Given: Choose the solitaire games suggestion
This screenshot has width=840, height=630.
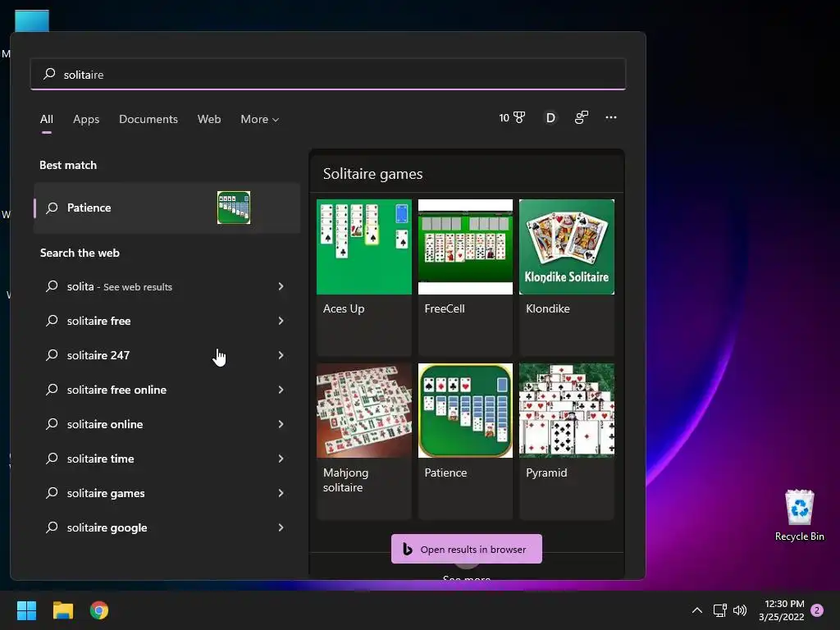Looking at the screenshot, I should click(167, 493).
